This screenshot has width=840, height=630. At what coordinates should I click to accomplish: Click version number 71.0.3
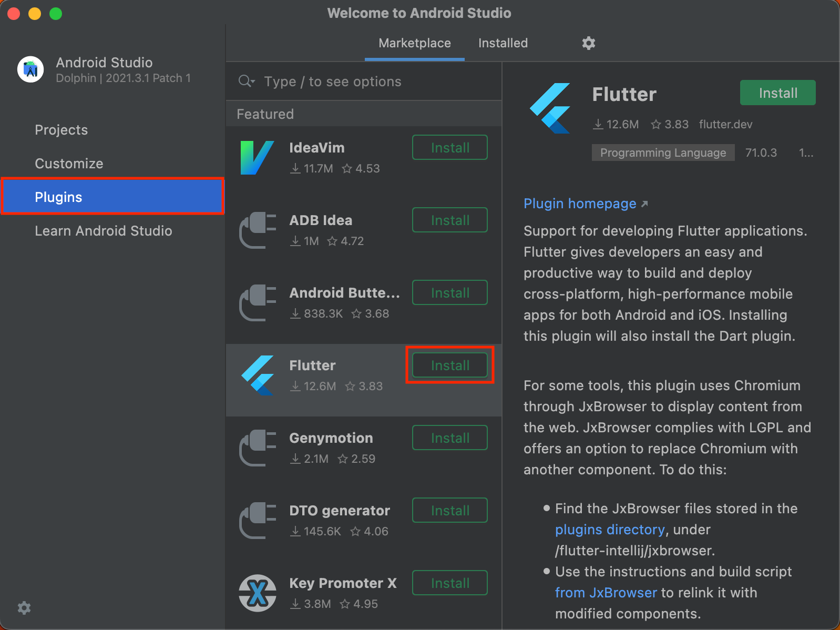(761, 153)
